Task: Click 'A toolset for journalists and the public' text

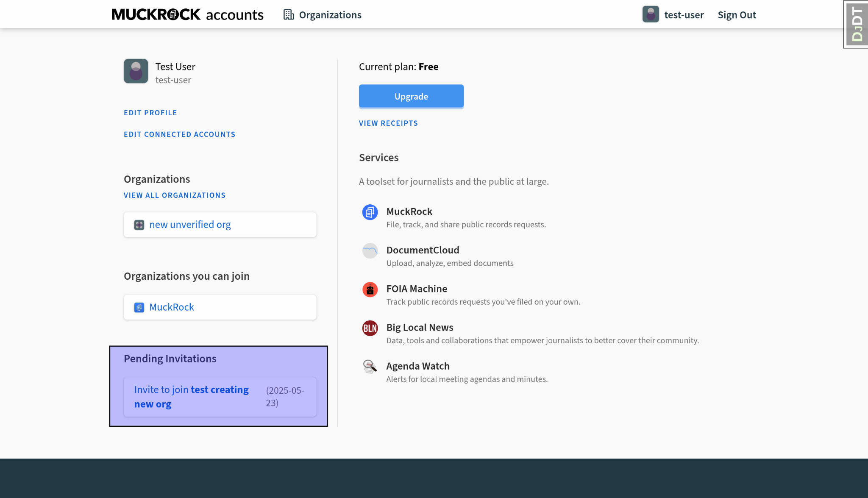Action: click(453, 181)
